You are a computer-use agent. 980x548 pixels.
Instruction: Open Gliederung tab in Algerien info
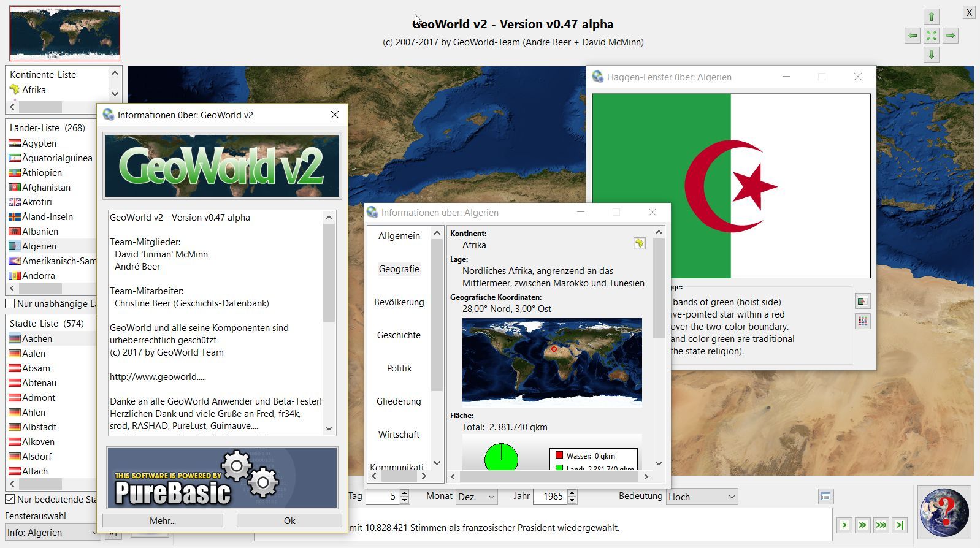coord(399,401)
